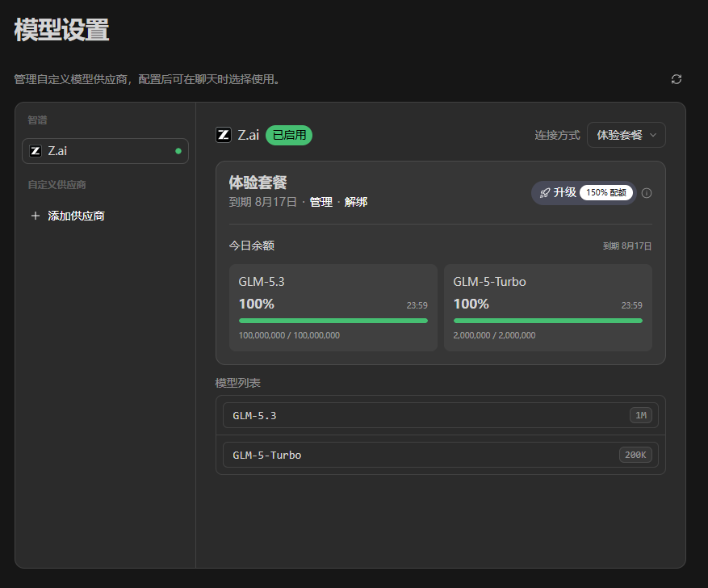Click the 150% 配额 badge
The height and width of the screenshot is (588, 708).
point(606,193)
